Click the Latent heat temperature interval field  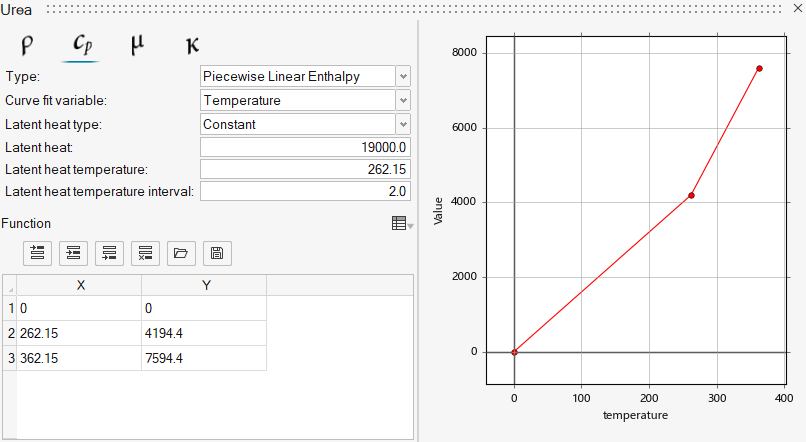pos(305,191)
